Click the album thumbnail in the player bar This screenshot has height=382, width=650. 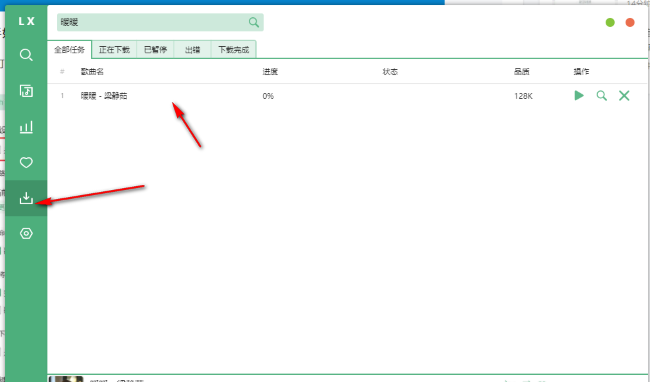pyautogui.click(x=66, y=379)
